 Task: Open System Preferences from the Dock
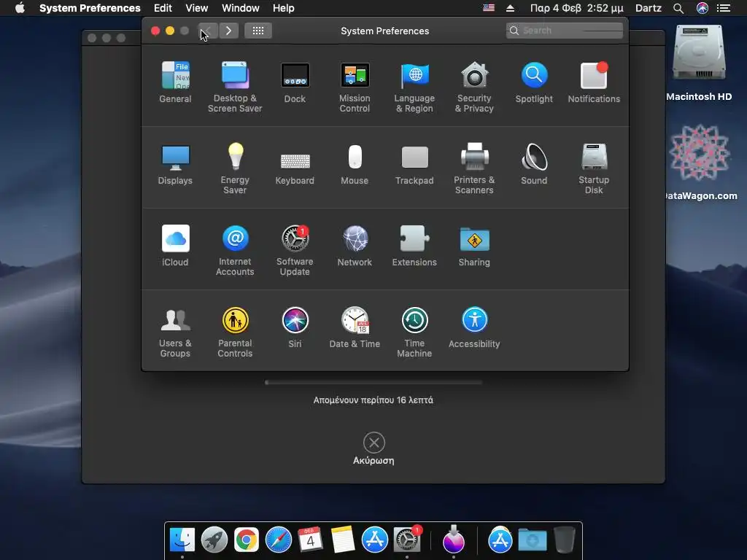point(407,540)
